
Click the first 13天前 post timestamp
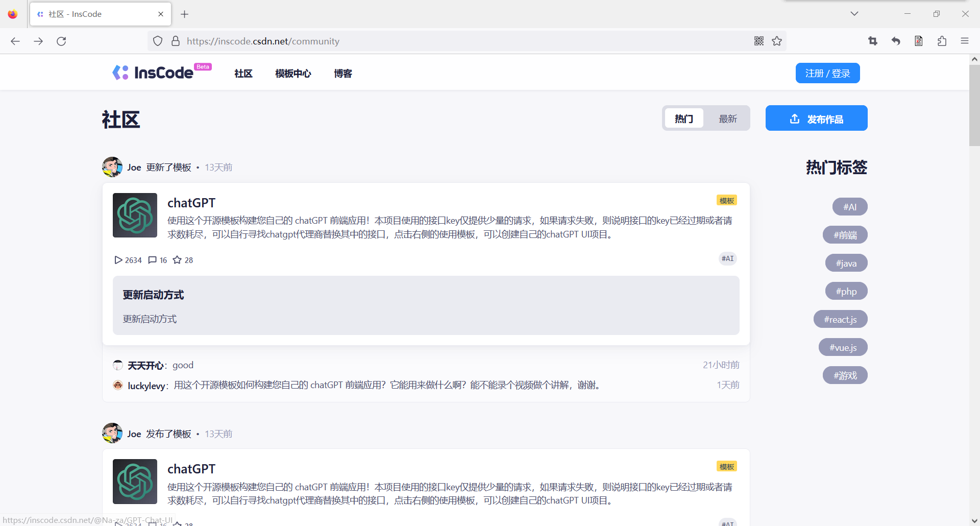pos(218,168)
